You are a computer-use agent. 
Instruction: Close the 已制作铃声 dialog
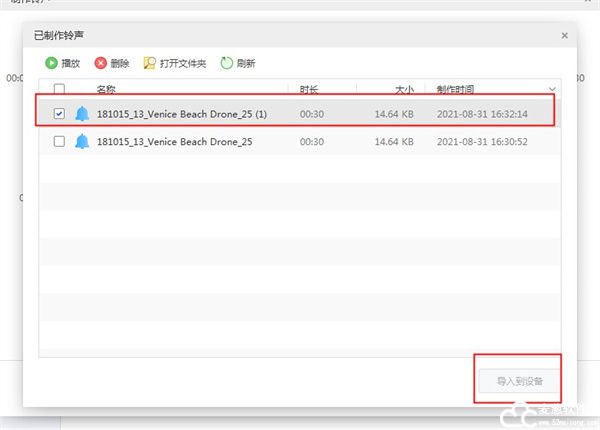coord(564,36)
